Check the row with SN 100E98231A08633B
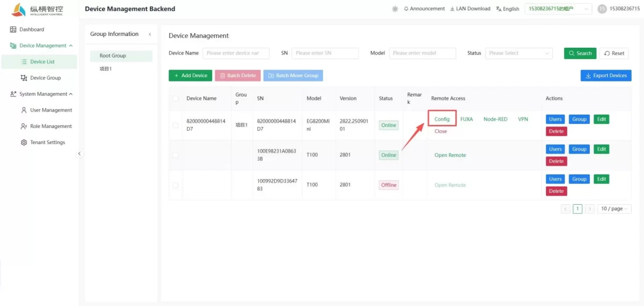 (x=175, y=155)
